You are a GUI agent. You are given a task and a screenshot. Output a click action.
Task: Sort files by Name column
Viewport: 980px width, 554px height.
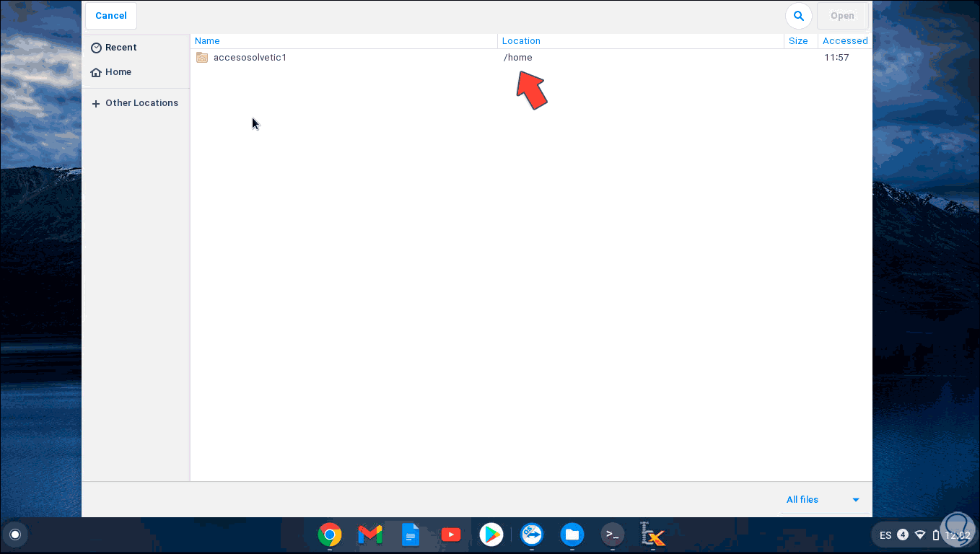[x=344, y=41]
